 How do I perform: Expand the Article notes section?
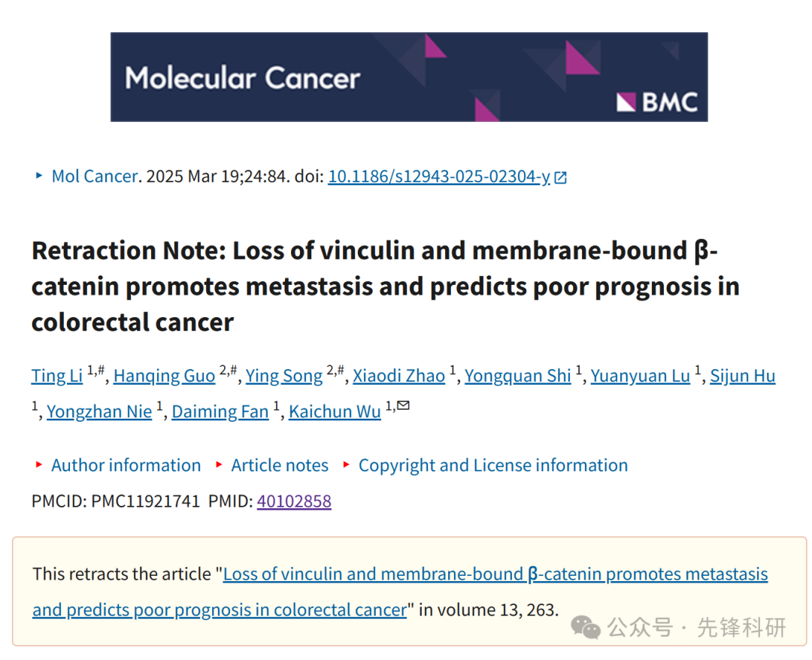[280, 465]
